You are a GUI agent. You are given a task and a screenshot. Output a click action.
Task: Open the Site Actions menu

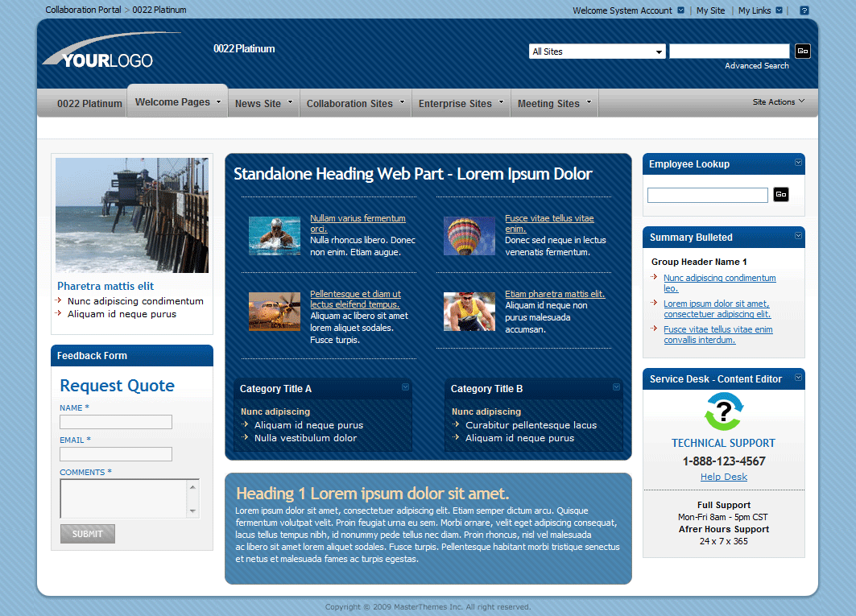click(x=779, y=102)
